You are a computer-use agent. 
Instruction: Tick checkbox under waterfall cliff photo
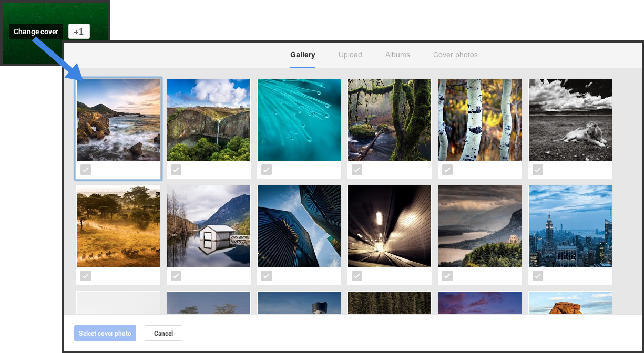pyautogui.click(x=176, y=170)
